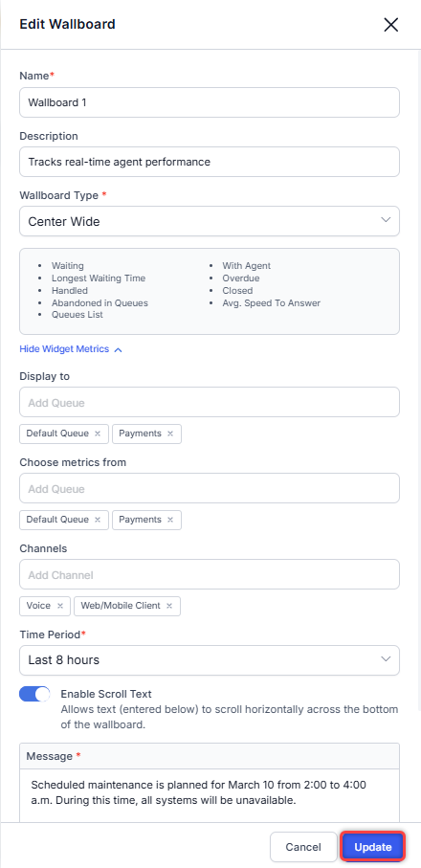The image size is (421, 868).
Task: Close the Edit Wallboard panel
Action: tap(390, 25)
